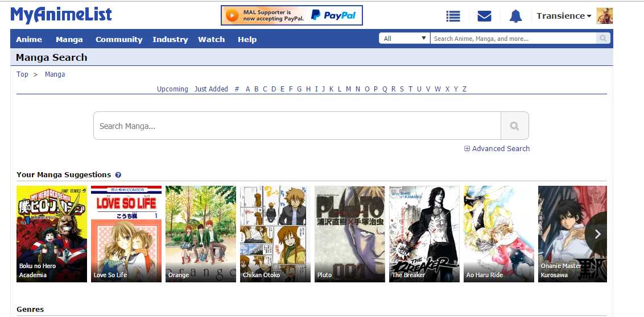This screenshot has width=644, height=317.
Task: Open Onanie Master Kurosawa cover
Action: click(572, 233)
